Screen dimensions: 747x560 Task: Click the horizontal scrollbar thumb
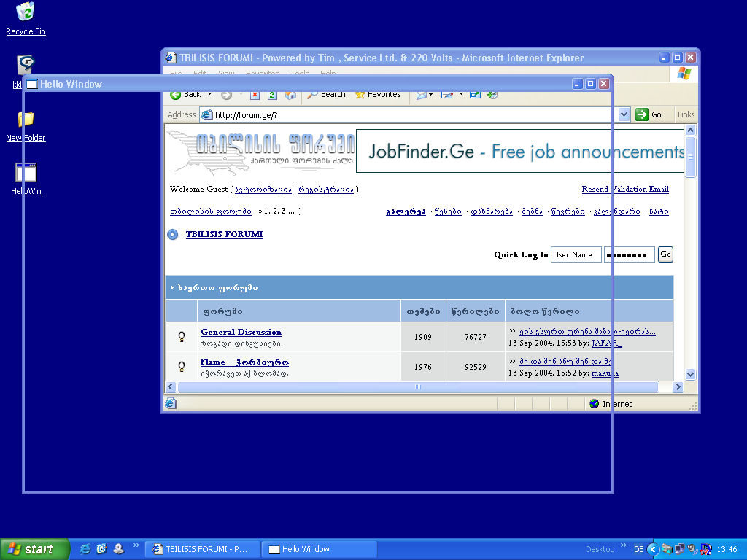[x=418, y=387]
